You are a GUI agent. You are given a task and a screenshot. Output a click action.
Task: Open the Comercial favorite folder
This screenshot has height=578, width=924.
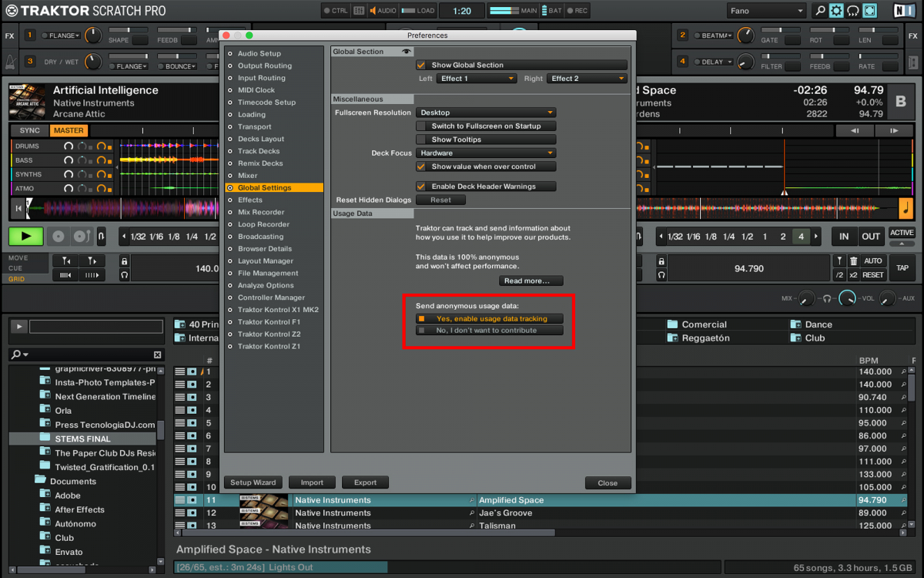(697, 324)
